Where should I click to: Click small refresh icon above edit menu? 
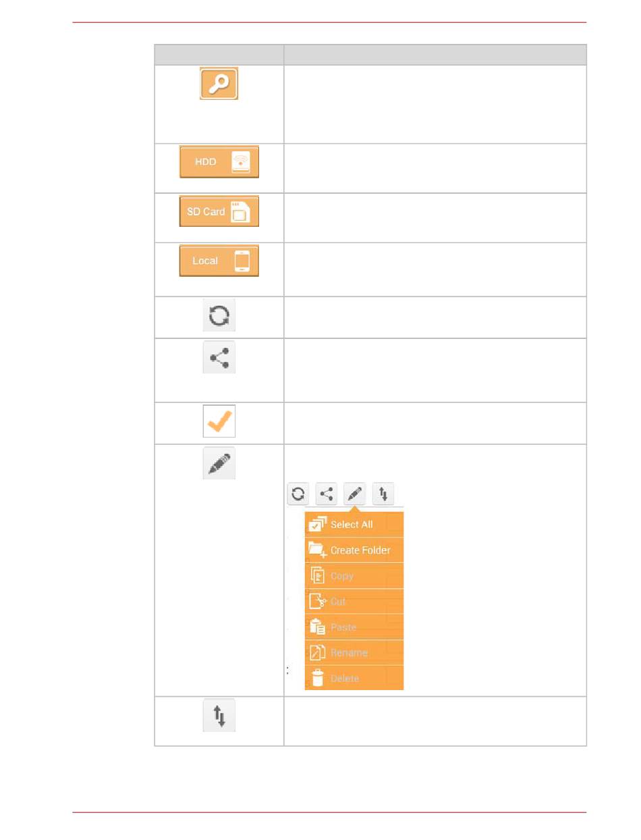tap(298, 494)
